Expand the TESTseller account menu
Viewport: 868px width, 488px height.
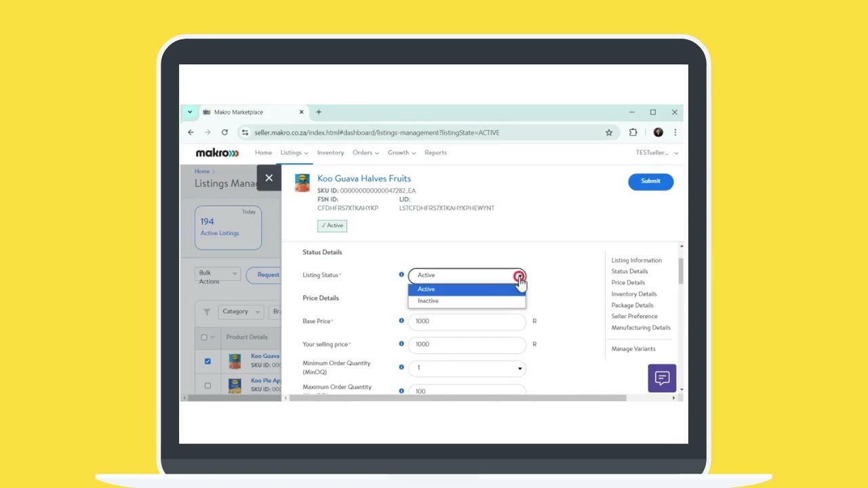click(x=656, y=153)
